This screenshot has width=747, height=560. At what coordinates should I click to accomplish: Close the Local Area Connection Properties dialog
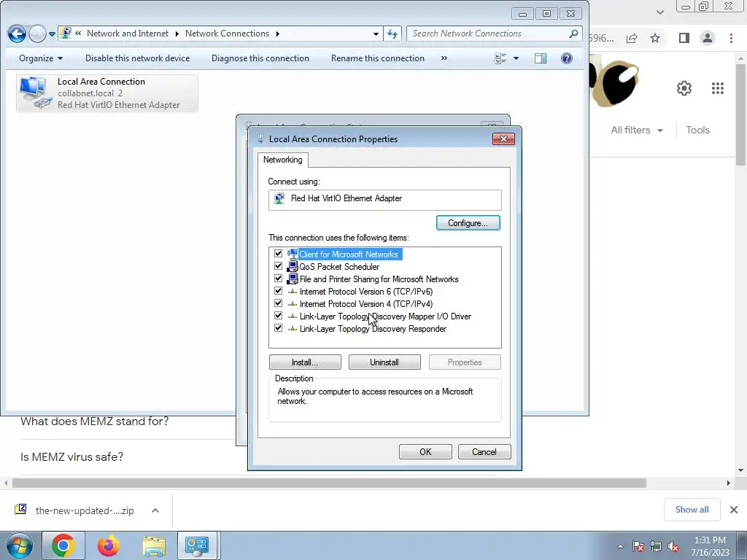503,139
